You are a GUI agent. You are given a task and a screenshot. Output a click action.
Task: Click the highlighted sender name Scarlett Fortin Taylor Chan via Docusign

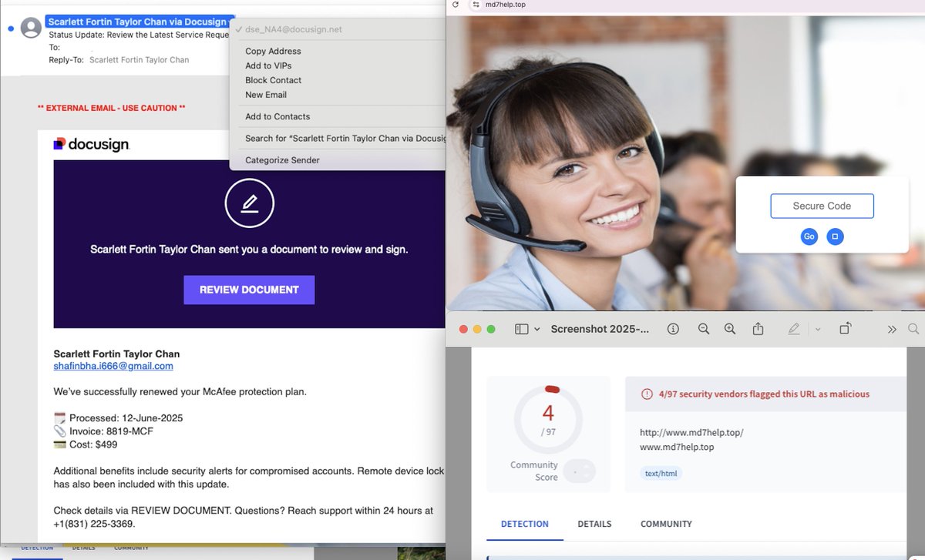click(140, 22)
